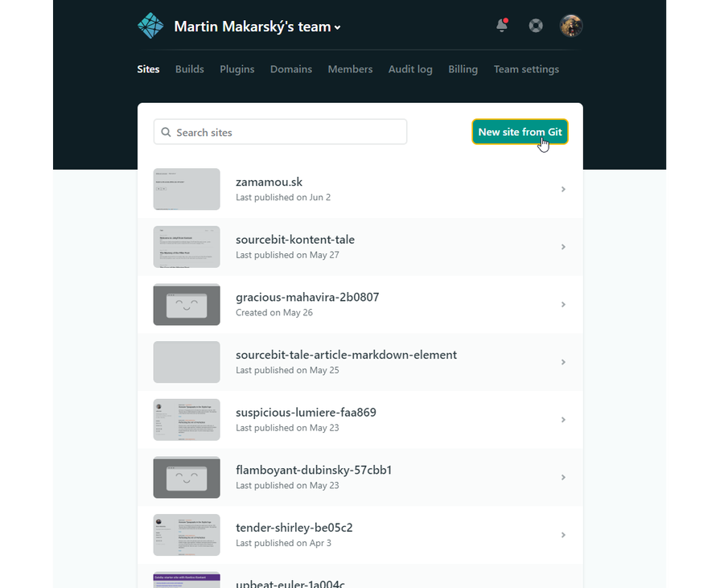Click flamboyant-dubinsky-57cbb1 smiley thumbnail

coord(187,477)
